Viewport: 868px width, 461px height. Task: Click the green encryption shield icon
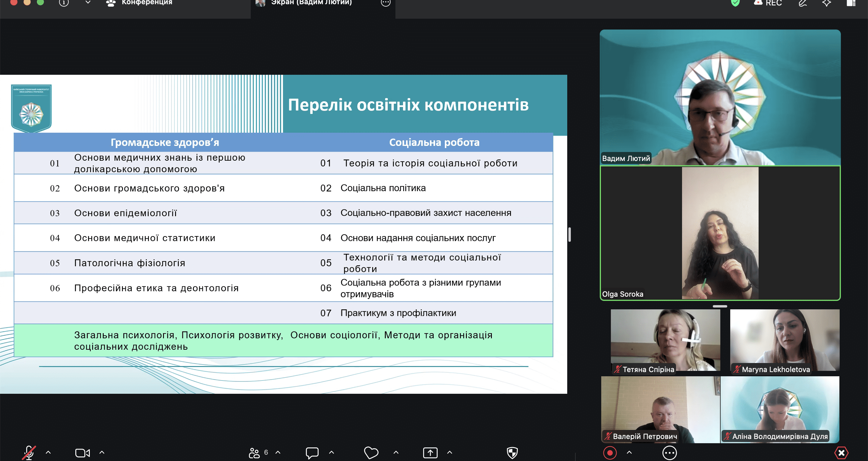(735, 3)
